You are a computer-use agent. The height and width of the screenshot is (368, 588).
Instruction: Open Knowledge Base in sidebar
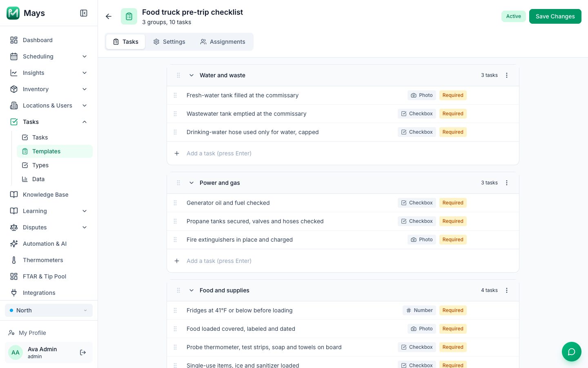coord(49,195)
